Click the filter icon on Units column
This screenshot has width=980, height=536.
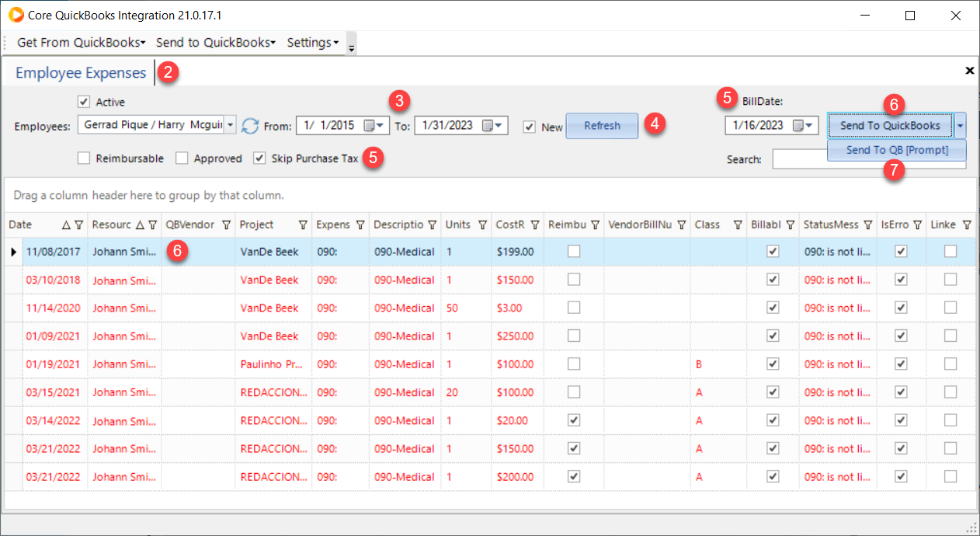point(482,224)
